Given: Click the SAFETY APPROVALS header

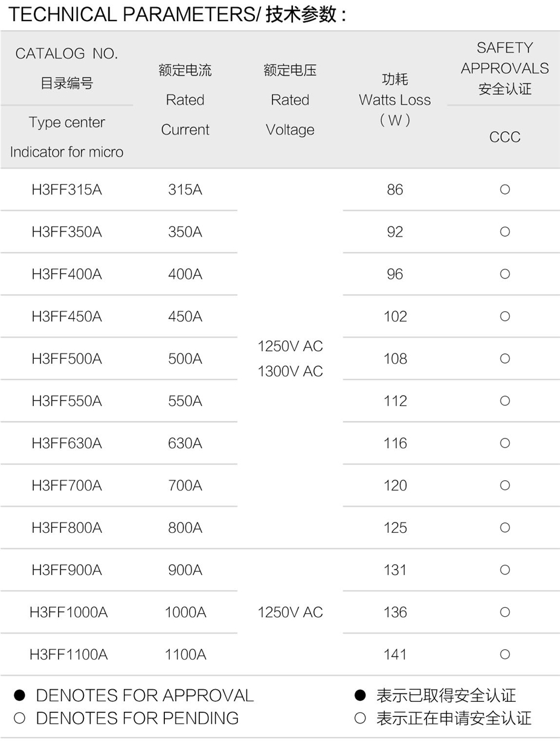Looking at the screenshot, I should coord(505,58).
